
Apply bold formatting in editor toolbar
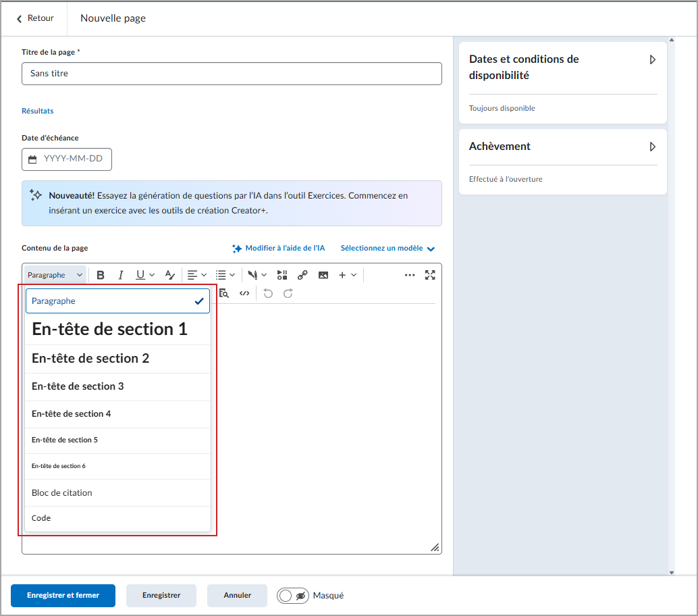(101, 276)
